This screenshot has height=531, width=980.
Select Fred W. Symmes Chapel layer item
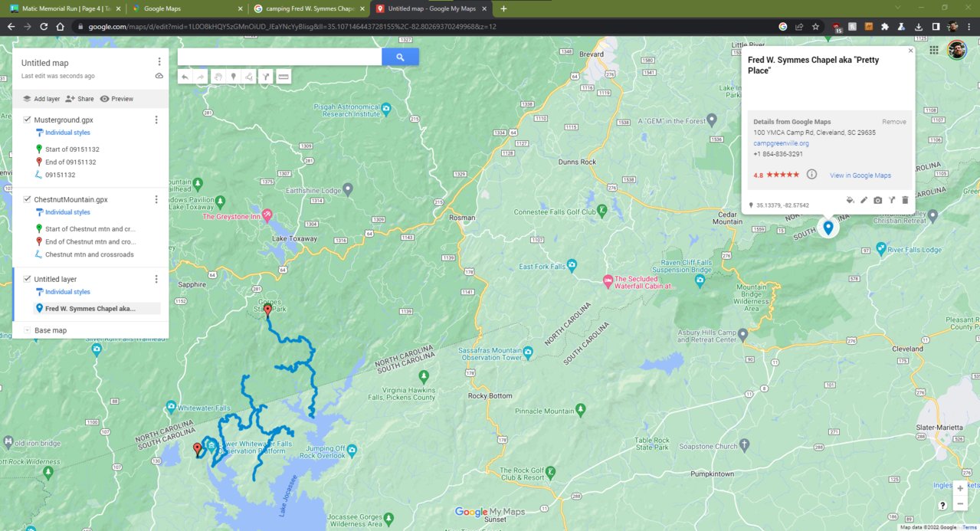[x=90, y=309]
